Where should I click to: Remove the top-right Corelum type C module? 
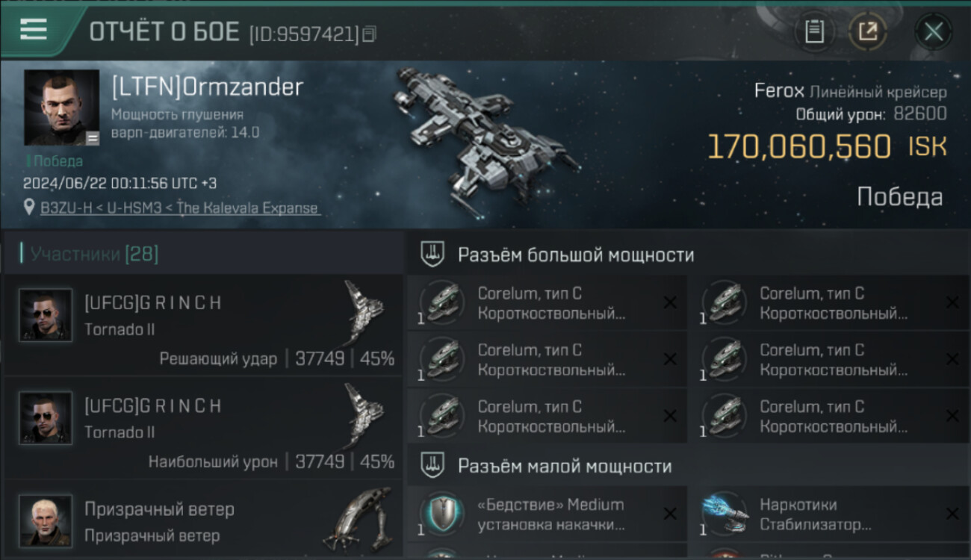click(x=952, y=303)
